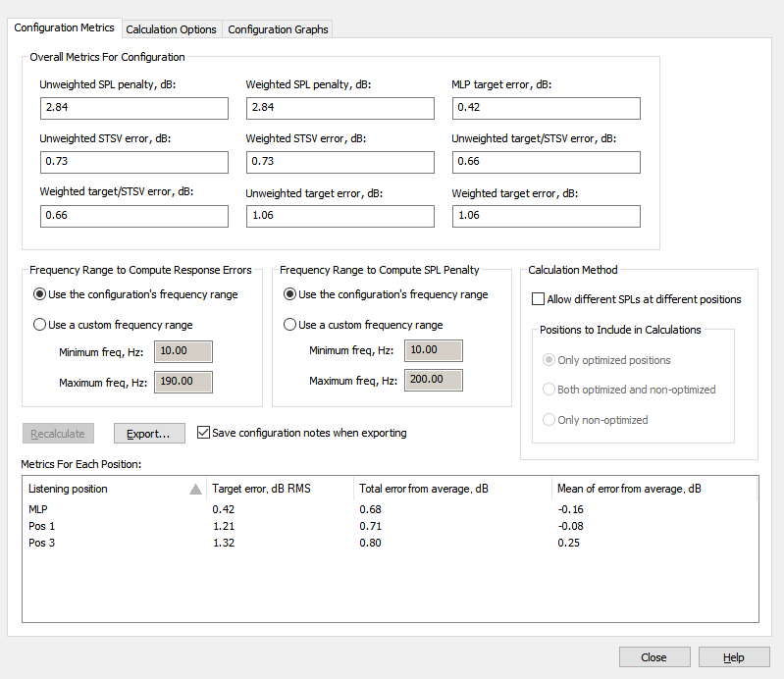The image size is (784, 679).
Task: Switch to the Configuration Metrics tab
Action: click(x=64, y=28)
